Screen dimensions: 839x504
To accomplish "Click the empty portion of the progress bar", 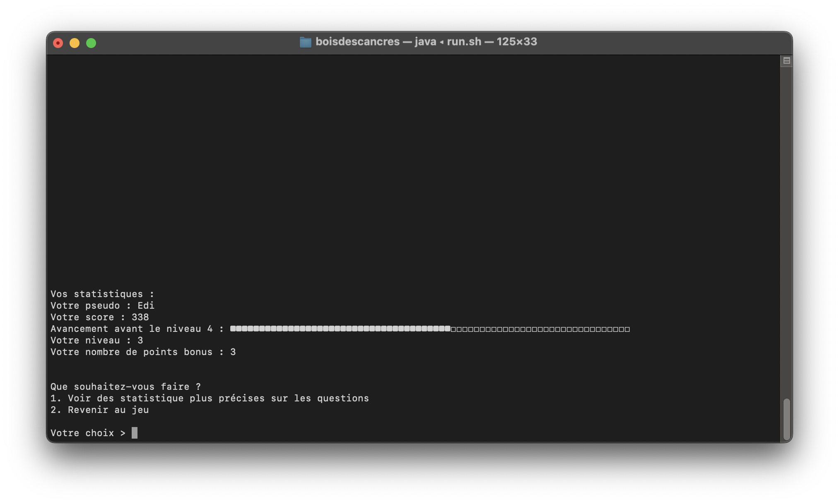I will point(540,329).
